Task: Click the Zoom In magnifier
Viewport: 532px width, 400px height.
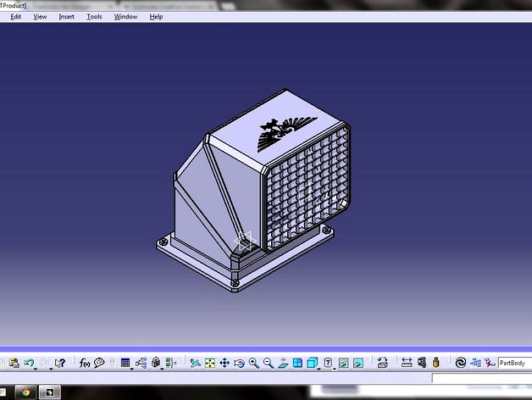Action: click(253, 363)
